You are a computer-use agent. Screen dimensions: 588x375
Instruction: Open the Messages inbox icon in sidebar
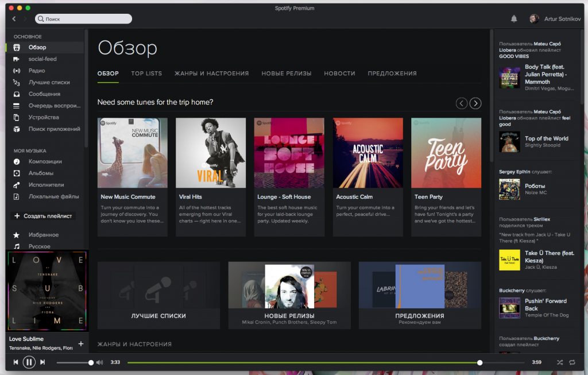point(17,94)
